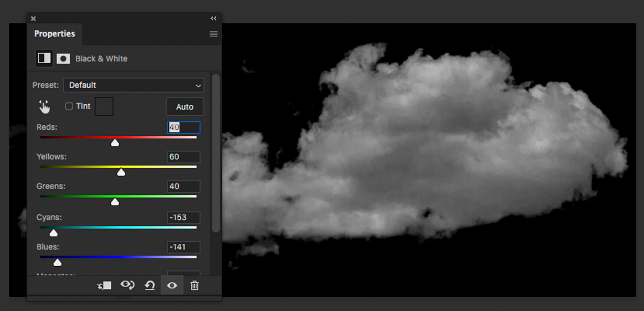Reset adjustment to defaults

tap(150, 286)
